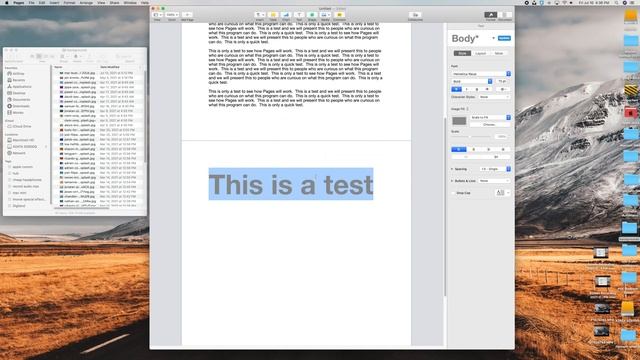This screenshot has width=640, height=360.
Task: Toggle Strikethrough in the font style buttons
Action: 487,89
